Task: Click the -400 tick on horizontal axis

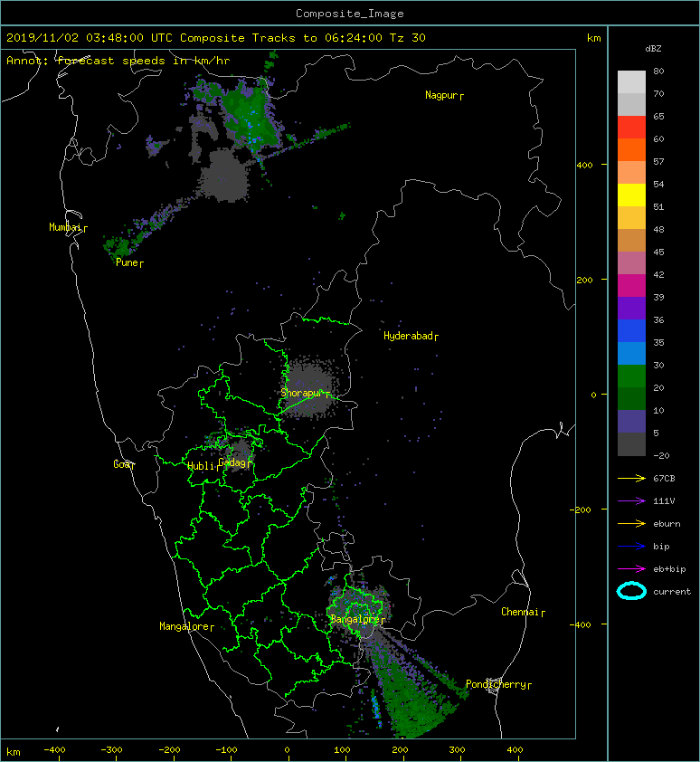Action: pyautogui.click(x=54, y=750)
